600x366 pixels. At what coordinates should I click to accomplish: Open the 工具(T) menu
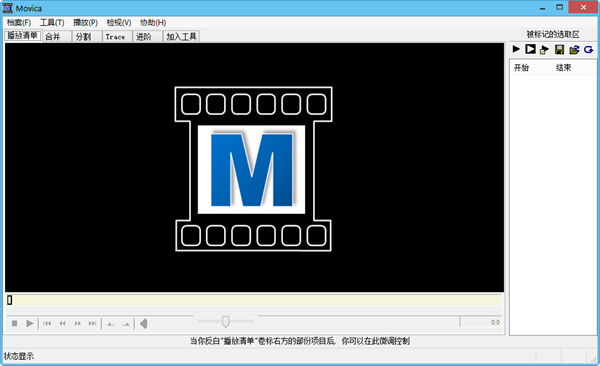tap(52, 23)
